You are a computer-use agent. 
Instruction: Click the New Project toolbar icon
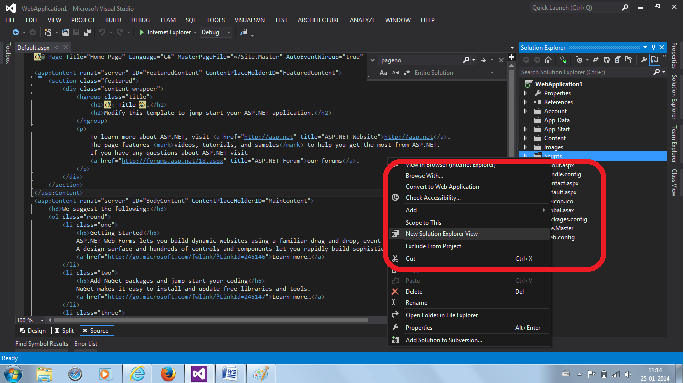click(48, 32)
